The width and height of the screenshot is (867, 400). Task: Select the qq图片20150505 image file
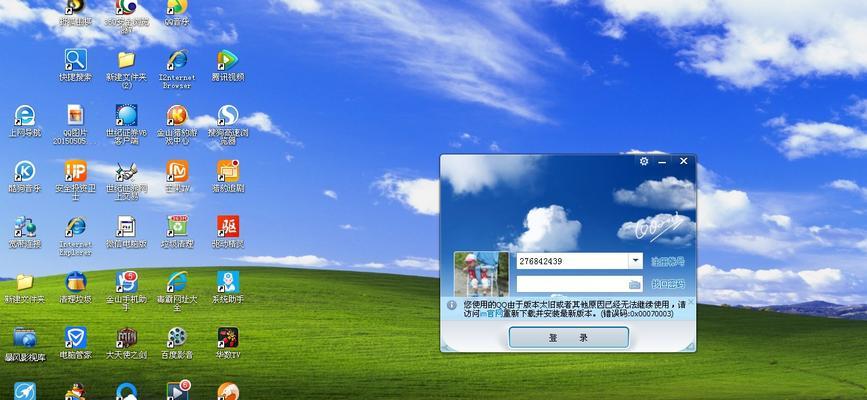(x=76, y=124)
